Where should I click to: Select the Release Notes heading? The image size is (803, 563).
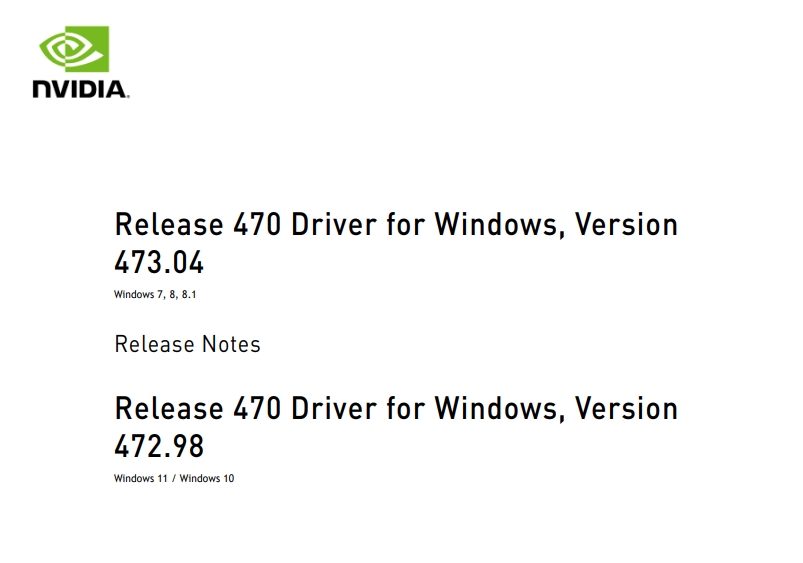pyautogui.click(x=187, y=344)
